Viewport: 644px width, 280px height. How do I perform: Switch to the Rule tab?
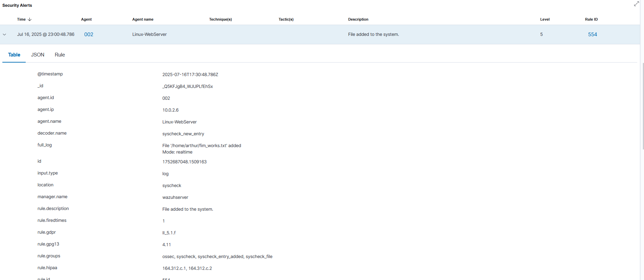click(x=60, y=55)
